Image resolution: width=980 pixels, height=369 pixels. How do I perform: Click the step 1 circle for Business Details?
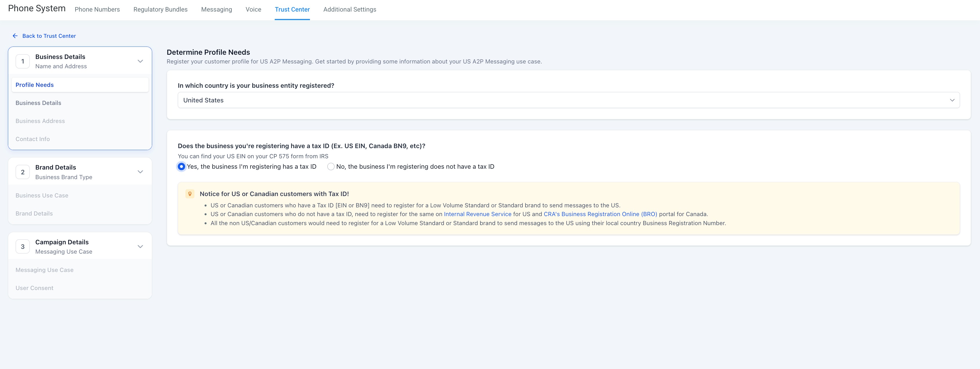(x=23, y=61)
